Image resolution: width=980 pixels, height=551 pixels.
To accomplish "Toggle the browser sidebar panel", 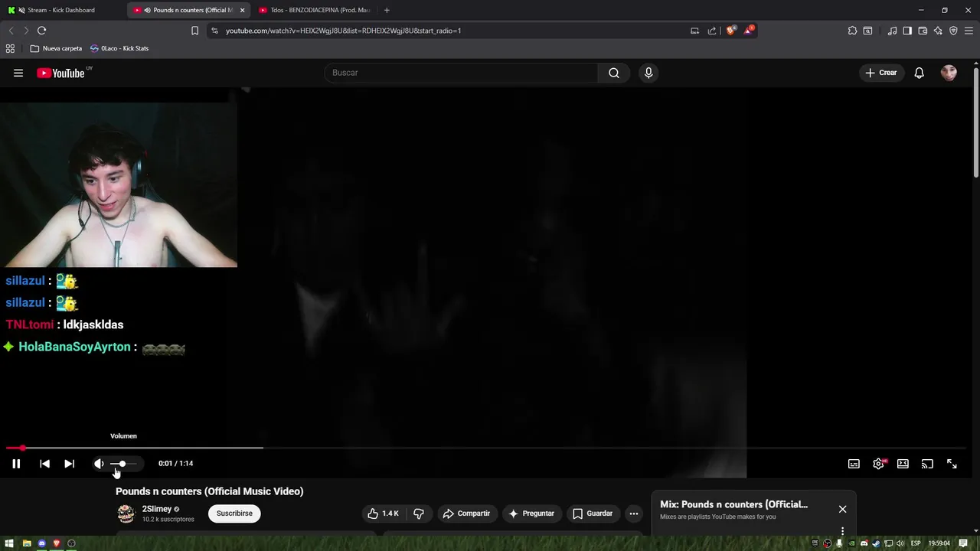I will click(x=907, y=31).
